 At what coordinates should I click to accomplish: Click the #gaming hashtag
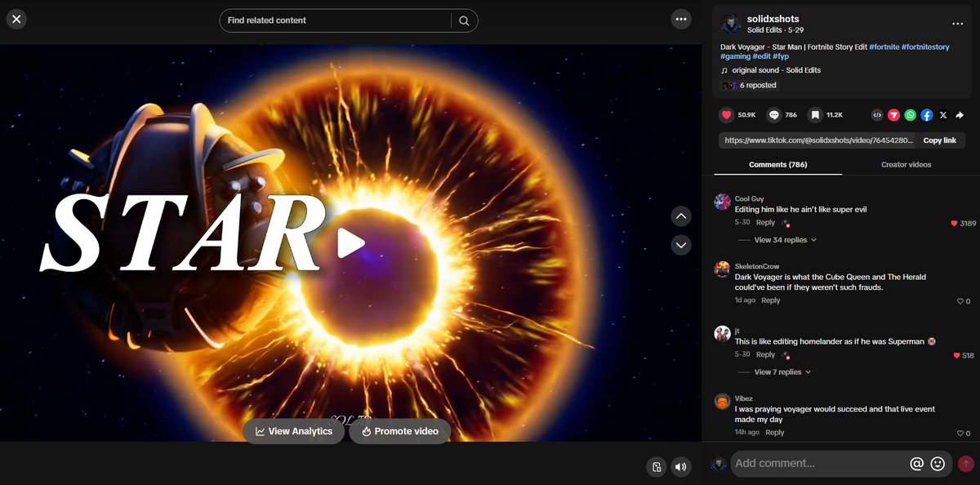[x=735, y=57]
